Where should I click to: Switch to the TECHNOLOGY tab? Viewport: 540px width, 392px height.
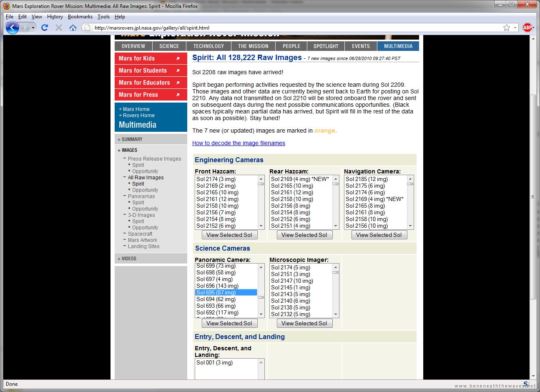coord(208,46)
